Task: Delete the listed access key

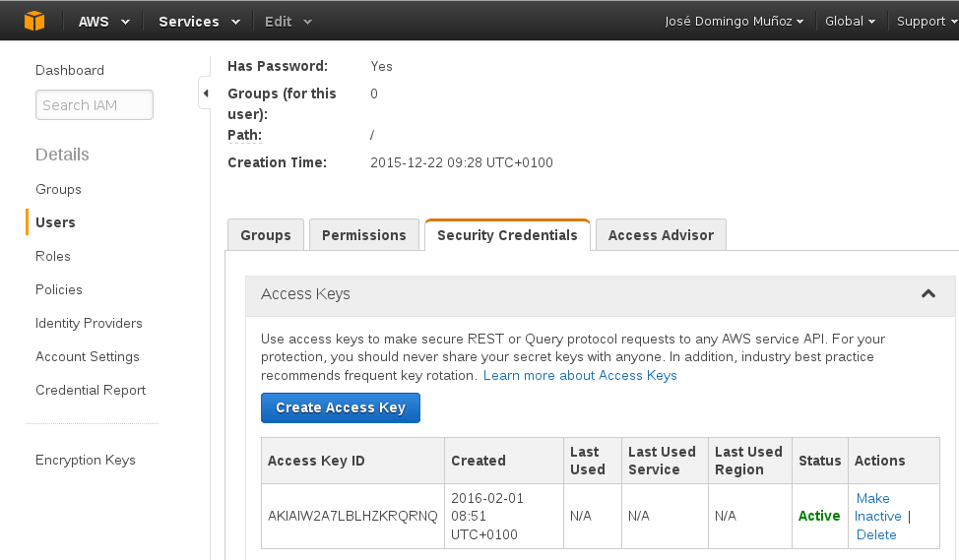Action: pos(876,534)
